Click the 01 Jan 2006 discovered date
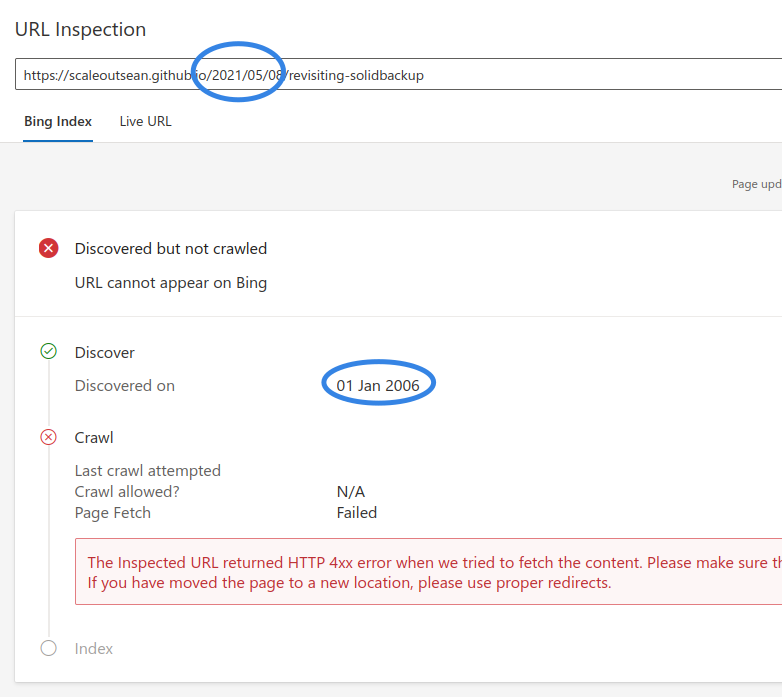Image resolution: width=782 pixels, height=697 pixels. (x=378, y=385)
